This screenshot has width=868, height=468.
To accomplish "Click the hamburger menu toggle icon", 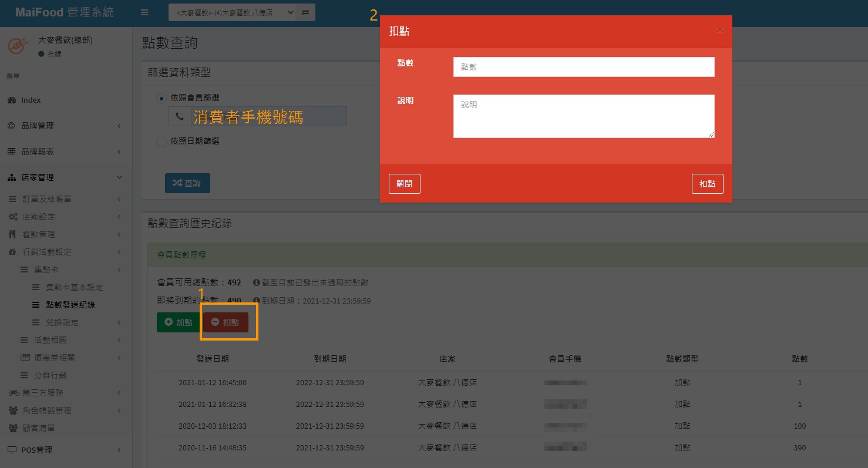I will tap(144, 12).
